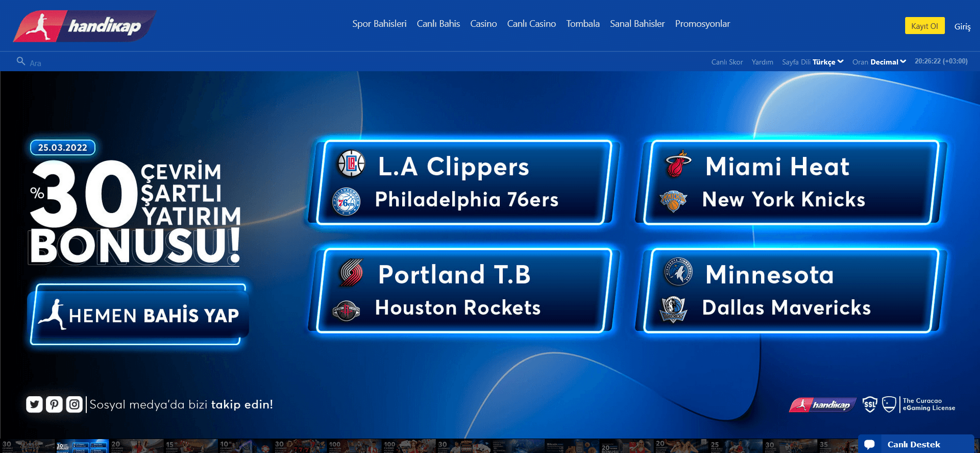The height and width of the screenshot is (453, 980).
Task: Select the 10 çevrimsiz promotion thumbnail
Action: 245,446
